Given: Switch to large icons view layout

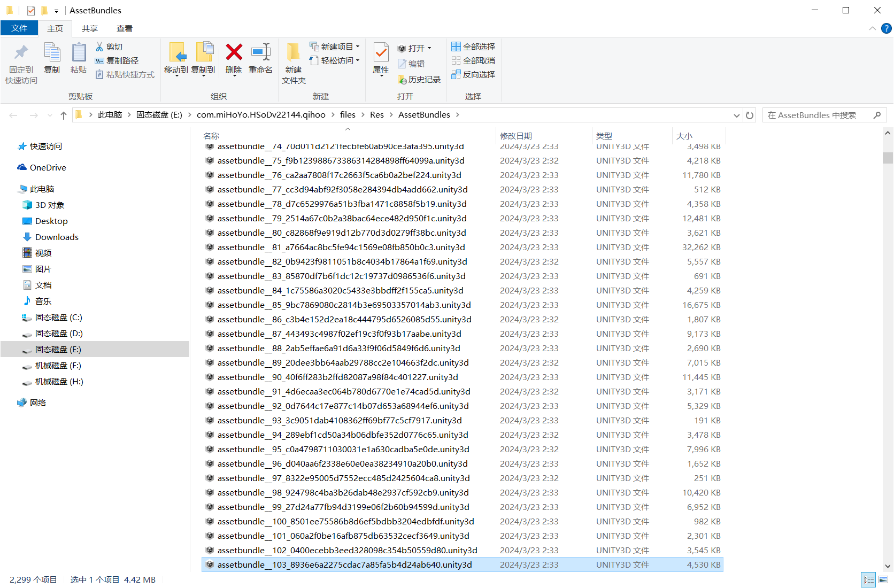Looking at the screenshot, I should coord(883,579).
